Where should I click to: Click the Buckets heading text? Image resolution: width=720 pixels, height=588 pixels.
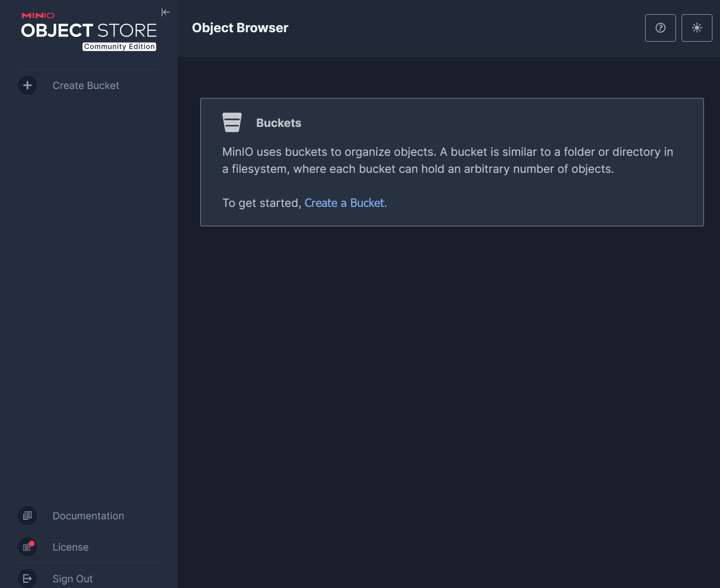[279, 123]
